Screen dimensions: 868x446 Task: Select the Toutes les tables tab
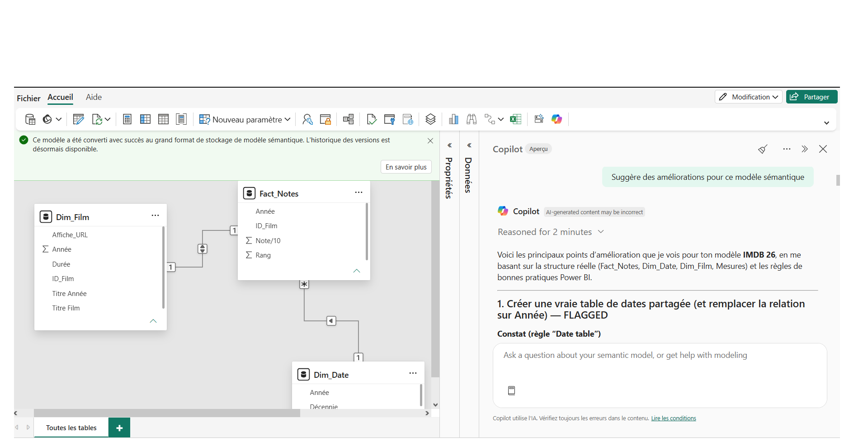[71, 427]
